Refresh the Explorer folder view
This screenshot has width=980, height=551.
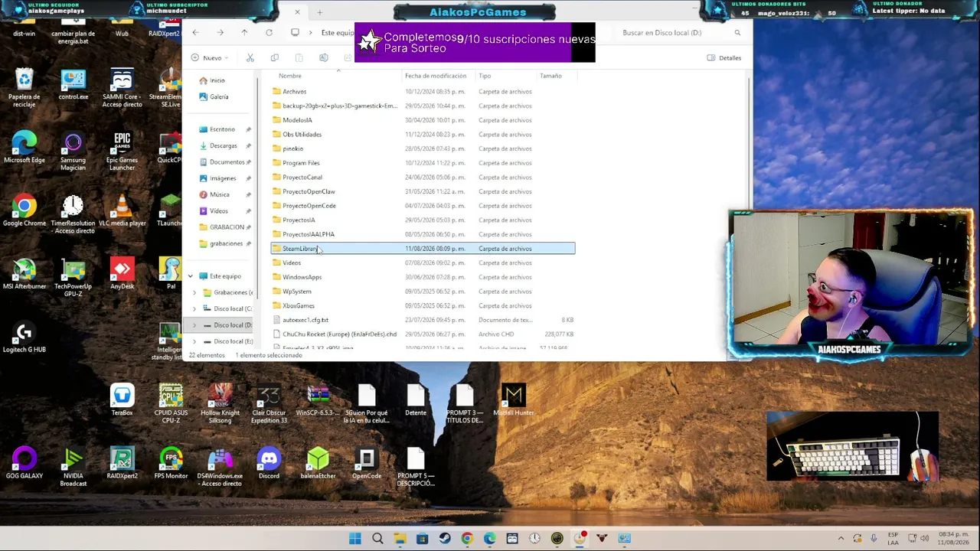click(x=269, y=33)
